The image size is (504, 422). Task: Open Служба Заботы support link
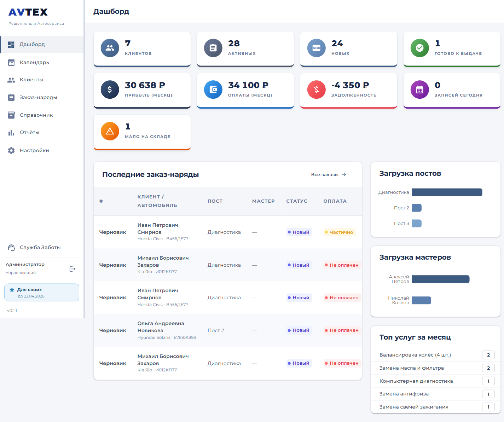click(x=40, y=247)
